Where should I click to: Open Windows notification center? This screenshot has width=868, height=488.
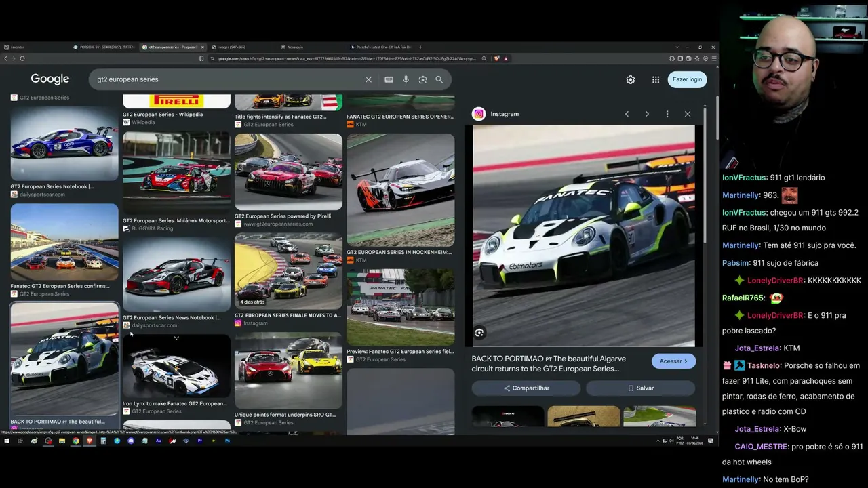(712, 441)
